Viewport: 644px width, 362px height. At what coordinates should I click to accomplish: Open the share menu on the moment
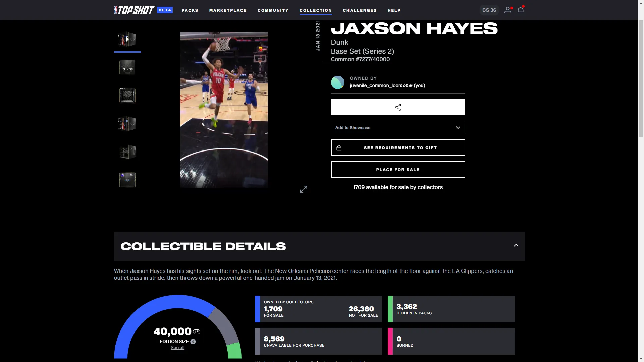point(398,107)
